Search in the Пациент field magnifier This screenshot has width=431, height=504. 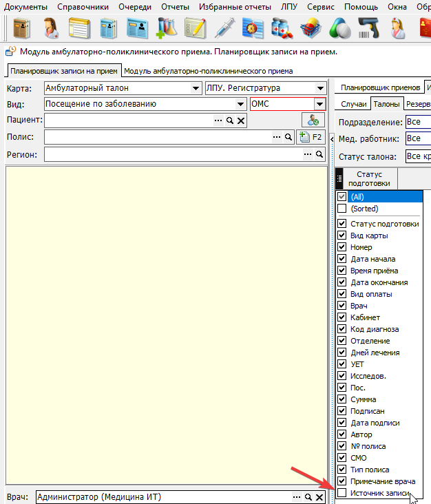pos(230,120)
